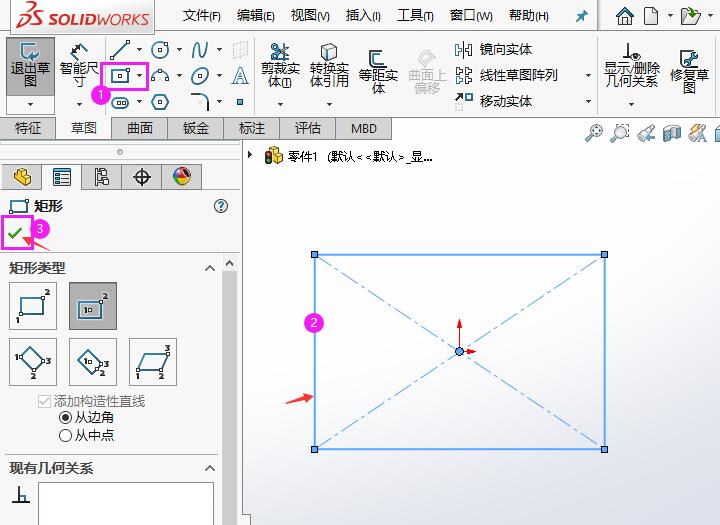This screenshot has width=720, height=525.
Task: Click the Section View icon
Action: [672, 133]
